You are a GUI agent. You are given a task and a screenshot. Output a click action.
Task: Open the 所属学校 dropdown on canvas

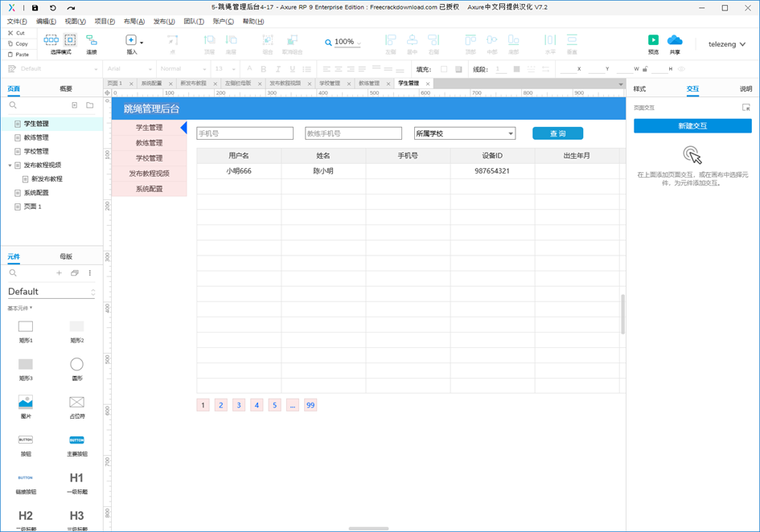click(x=464, y=133)
